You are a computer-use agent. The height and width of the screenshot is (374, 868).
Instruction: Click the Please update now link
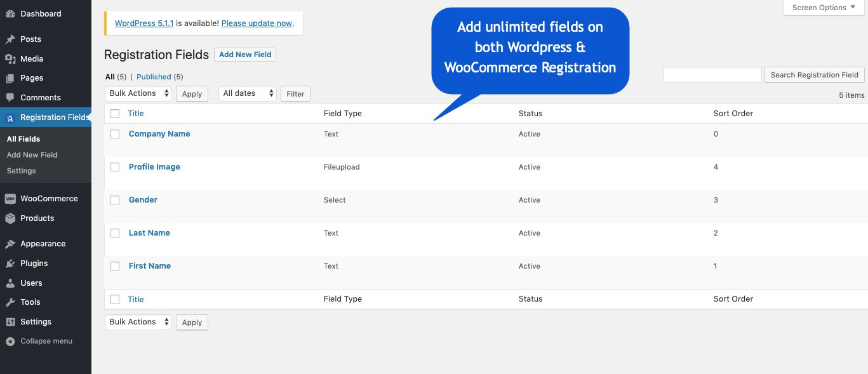pos(257,23)
